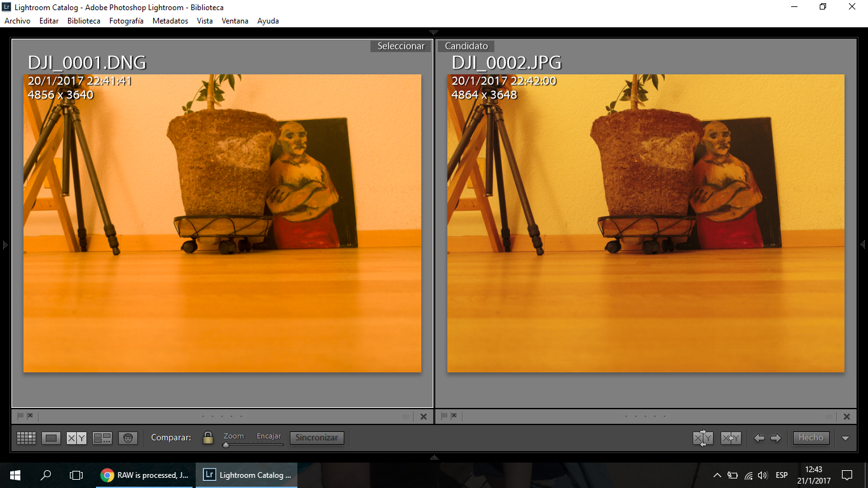
Task: Select the Compare XY view icon
Action: [x=76, y=438]
